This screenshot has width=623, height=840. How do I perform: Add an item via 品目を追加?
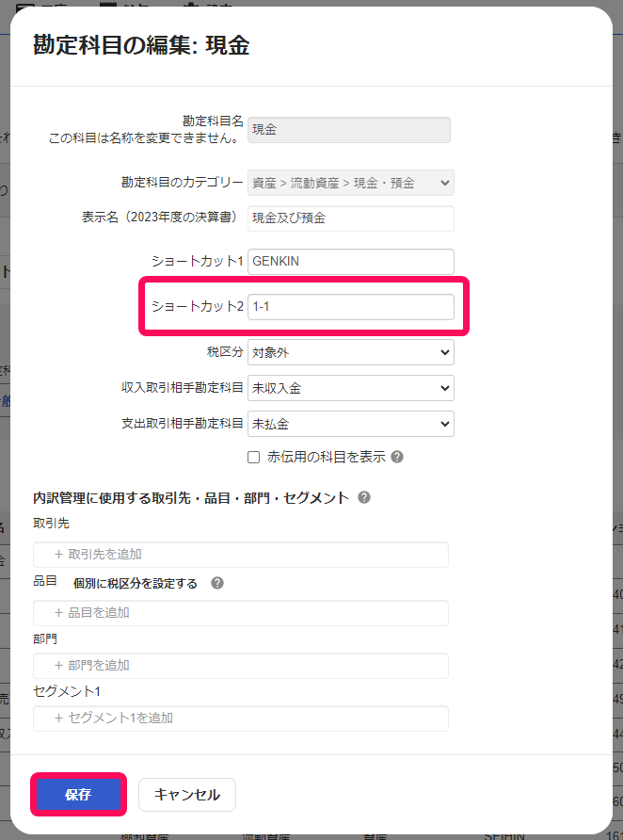tap(241, 613)
